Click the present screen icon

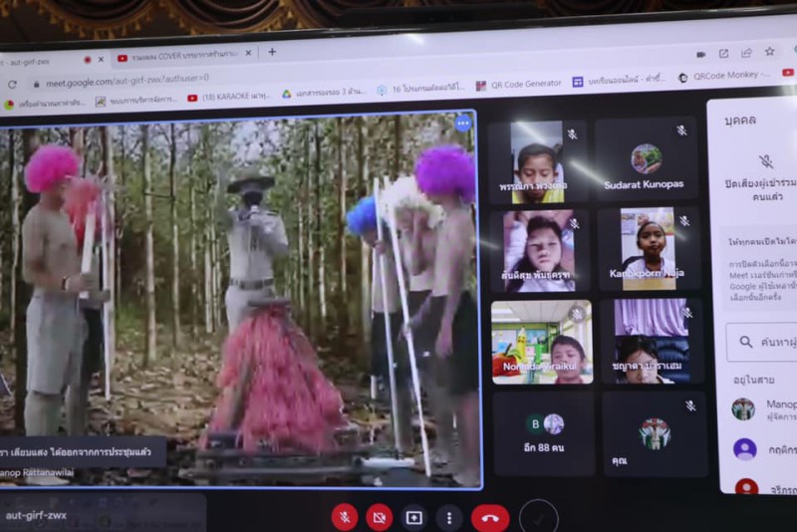pyautogui.click(x=413, y=517)
